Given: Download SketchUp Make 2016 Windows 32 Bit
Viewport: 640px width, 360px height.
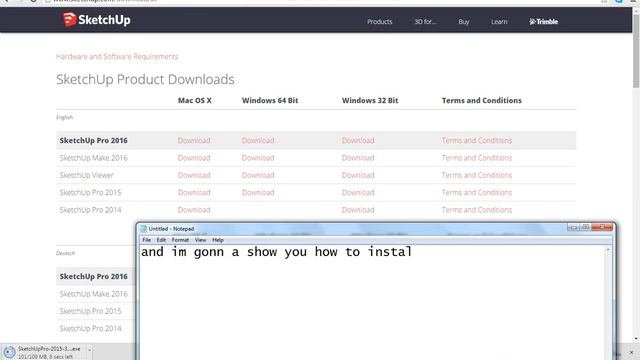Looking at the screenshot, I should click(x=358, y=158).
